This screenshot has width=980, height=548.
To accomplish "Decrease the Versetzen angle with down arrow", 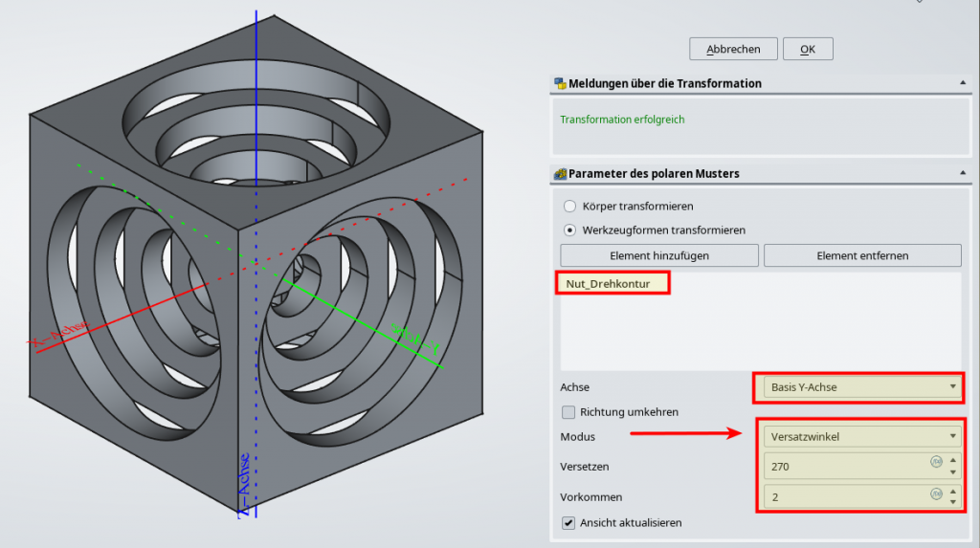I will [x=952, y=471].
